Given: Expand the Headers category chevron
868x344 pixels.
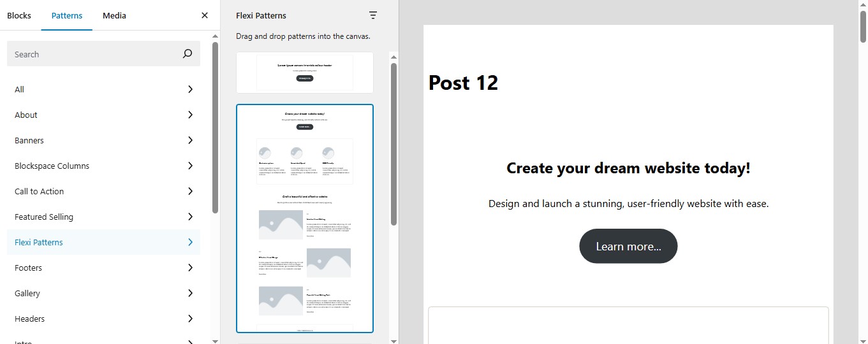Looking at the screenshot, I should pos(190,319).
